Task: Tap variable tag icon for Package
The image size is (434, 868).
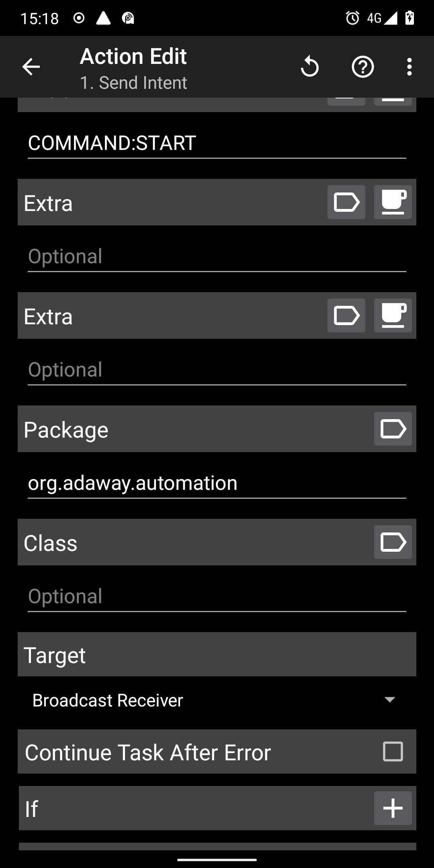Action: [x=393, y=429]
